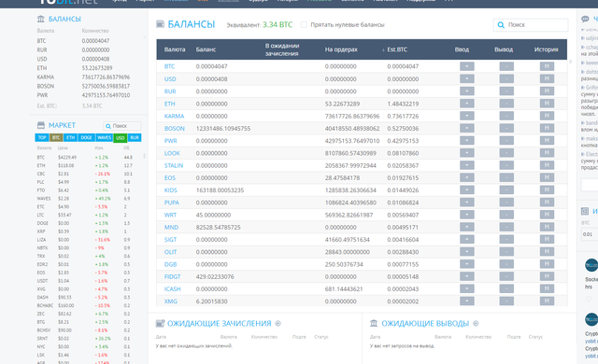
Task: Click deposit plus button for DGB row
Action: pos(467,264)
